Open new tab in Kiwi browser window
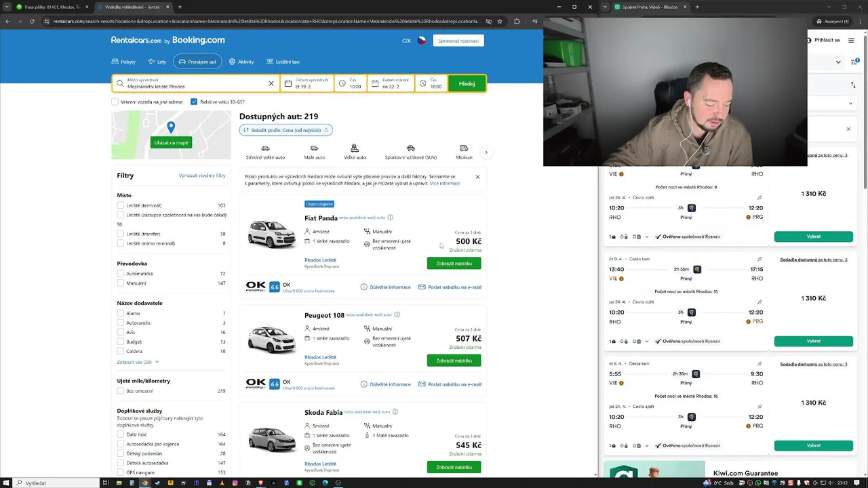Viewport: 868px width, 488px height. 697,7
